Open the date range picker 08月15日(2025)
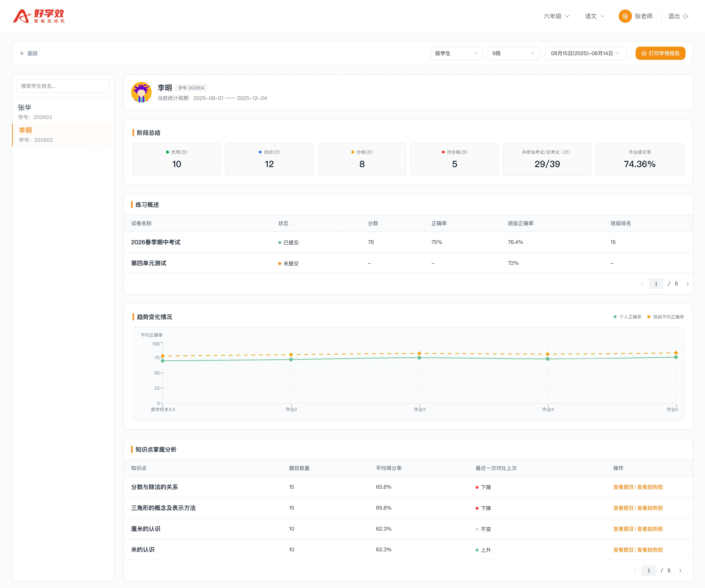 585,53
